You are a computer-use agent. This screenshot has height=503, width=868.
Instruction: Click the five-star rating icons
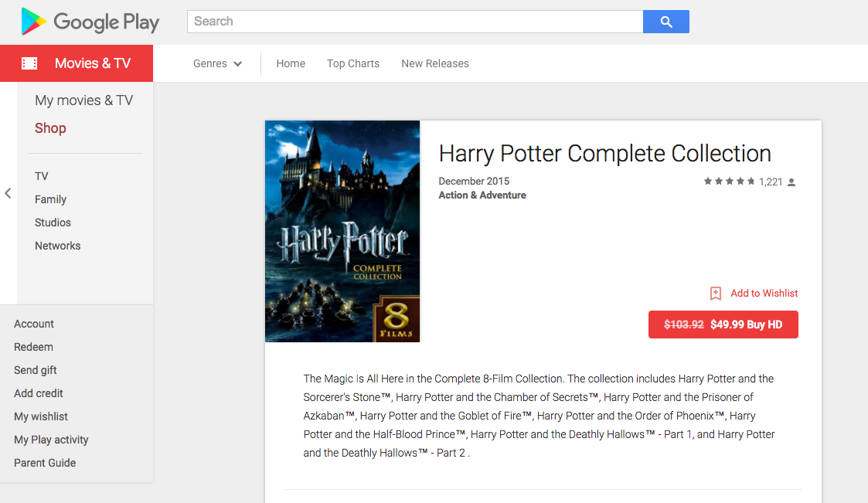(x=729, y=182)
